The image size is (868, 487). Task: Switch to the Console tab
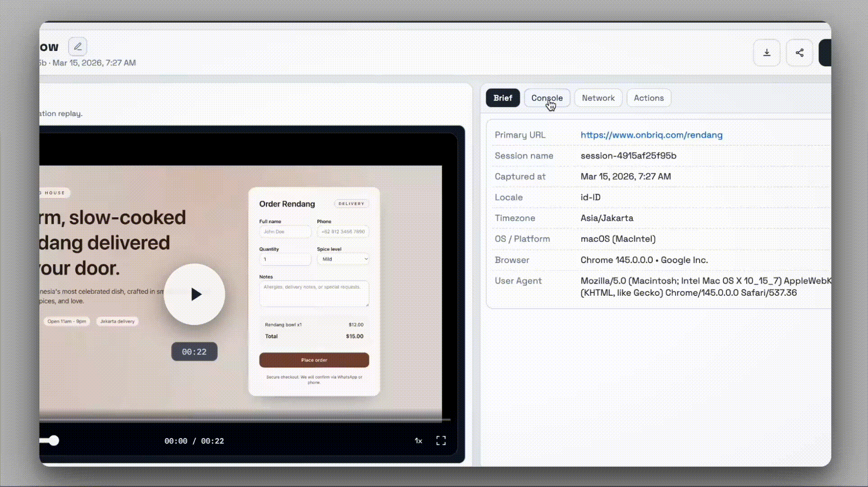tap(547, 98)
